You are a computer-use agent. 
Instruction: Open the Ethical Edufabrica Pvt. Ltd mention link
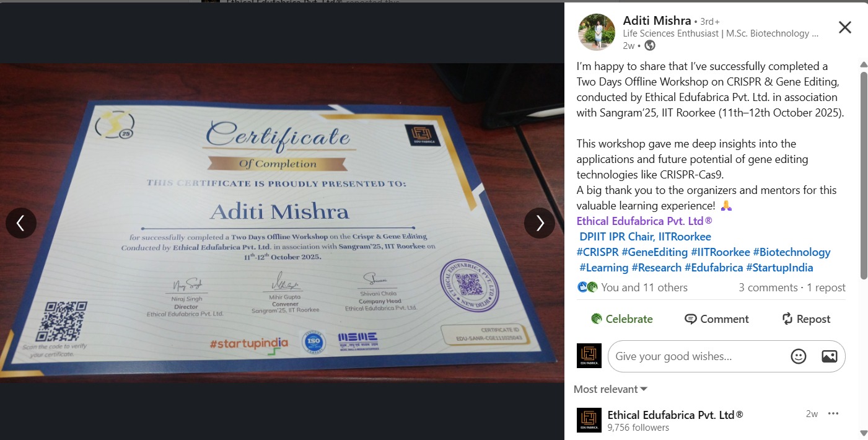click(644, 221)
